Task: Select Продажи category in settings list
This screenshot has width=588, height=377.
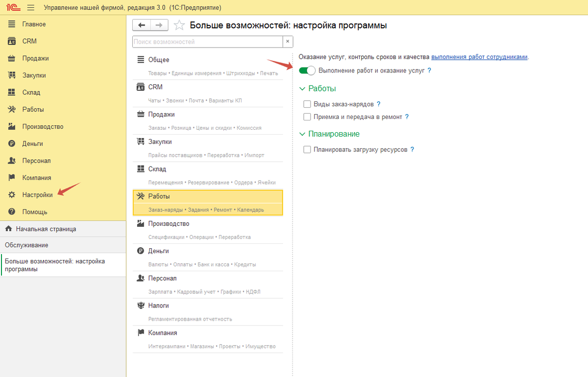Action: 208,121
